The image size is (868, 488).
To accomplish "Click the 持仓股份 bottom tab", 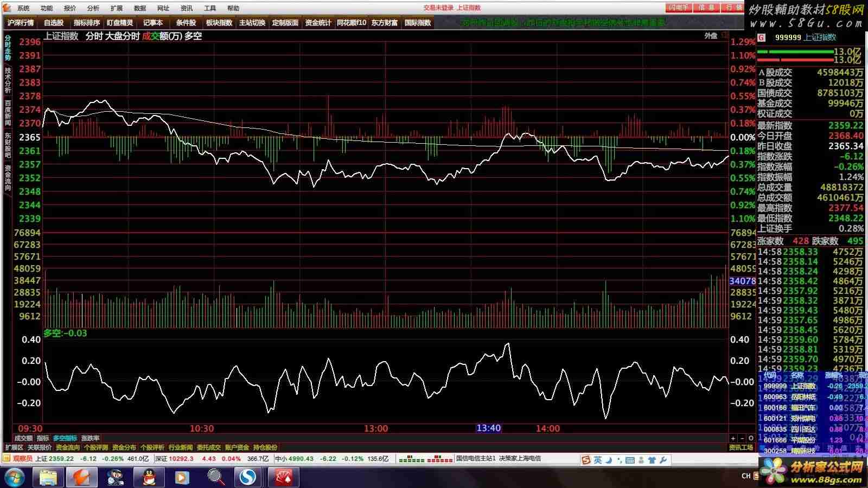I will coord(265,447).
